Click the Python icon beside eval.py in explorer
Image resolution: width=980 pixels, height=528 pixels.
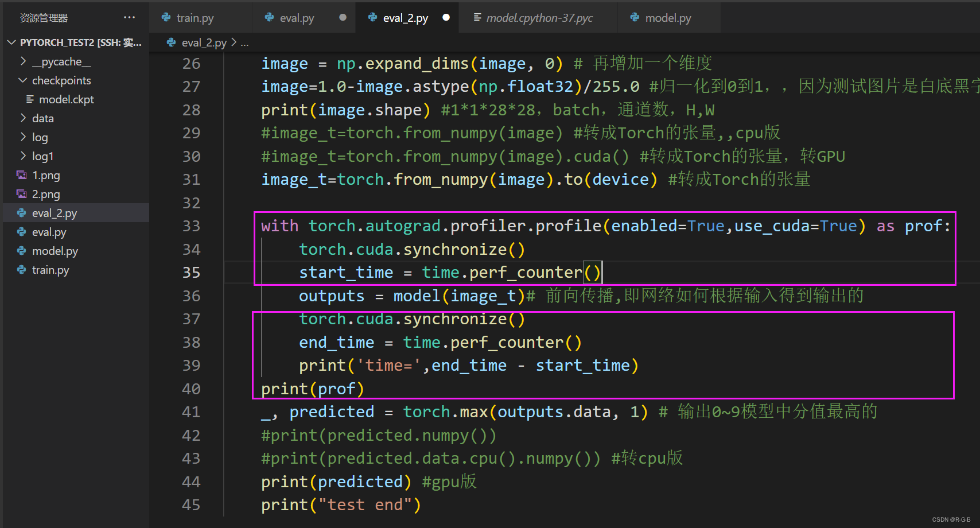[x=22, y=232]
